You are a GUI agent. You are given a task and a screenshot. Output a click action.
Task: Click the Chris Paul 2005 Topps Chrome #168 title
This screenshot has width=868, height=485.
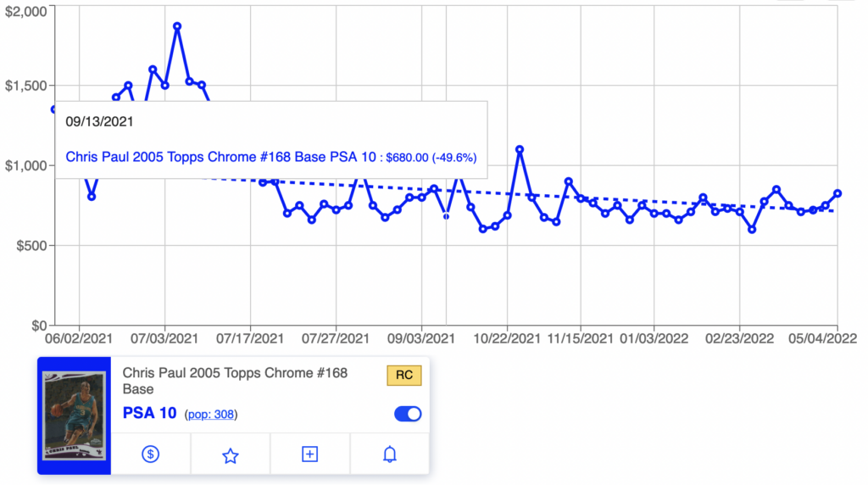235,381
